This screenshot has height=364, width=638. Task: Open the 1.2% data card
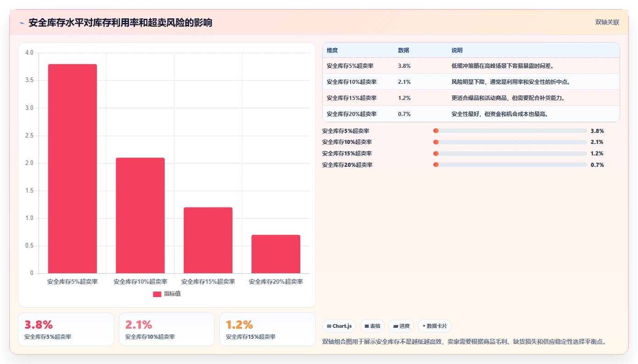click(x=268, y=329)
